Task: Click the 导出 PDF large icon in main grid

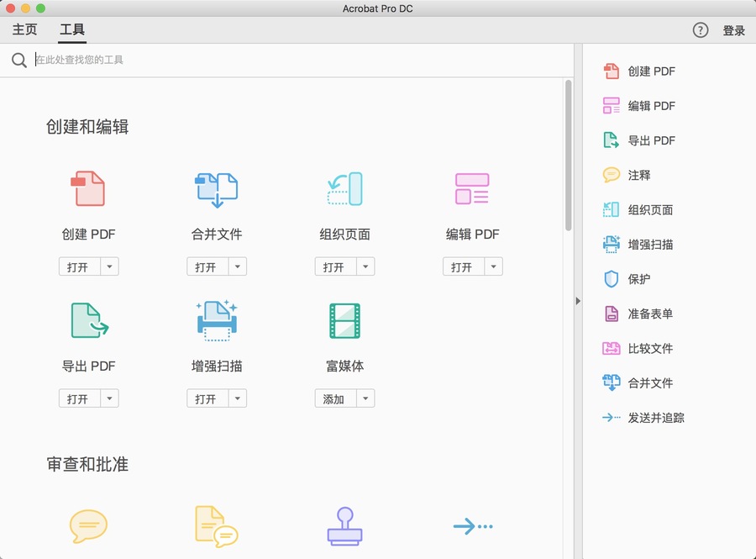Action: [x=90, y=320]
